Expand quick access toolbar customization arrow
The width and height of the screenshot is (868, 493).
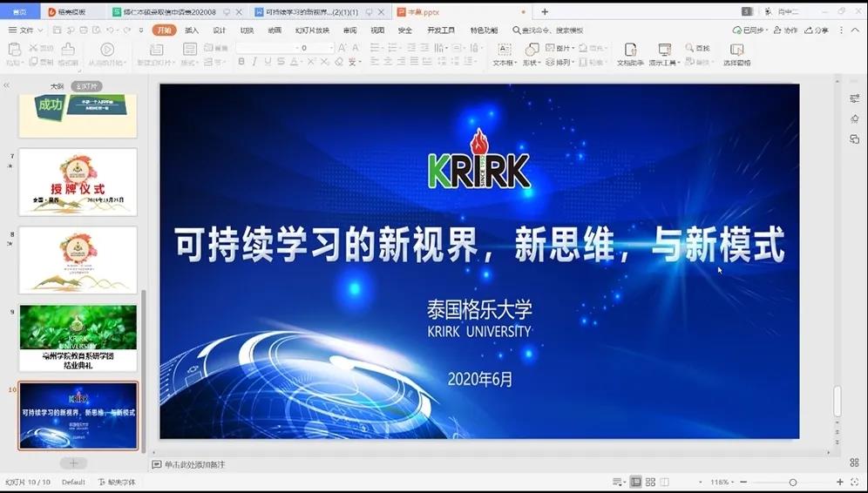pyautogui.click(x=141, y=30)
